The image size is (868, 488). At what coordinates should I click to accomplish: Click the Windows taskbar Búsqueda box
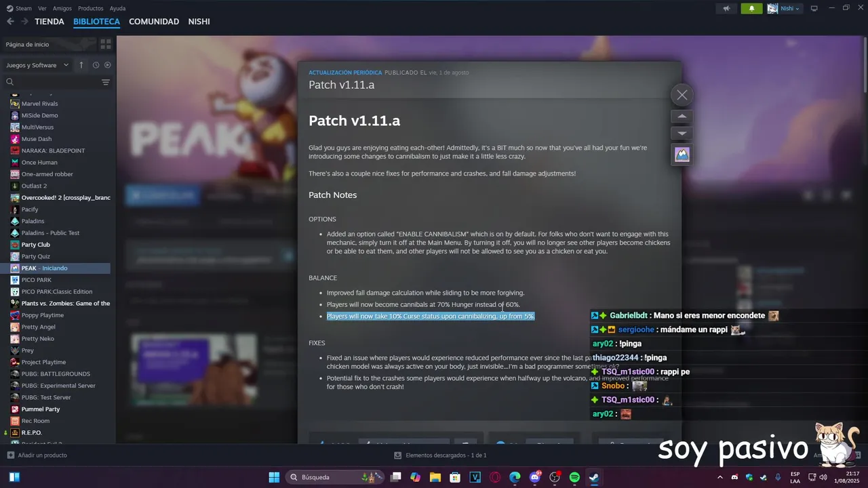(x=334, y=477)
